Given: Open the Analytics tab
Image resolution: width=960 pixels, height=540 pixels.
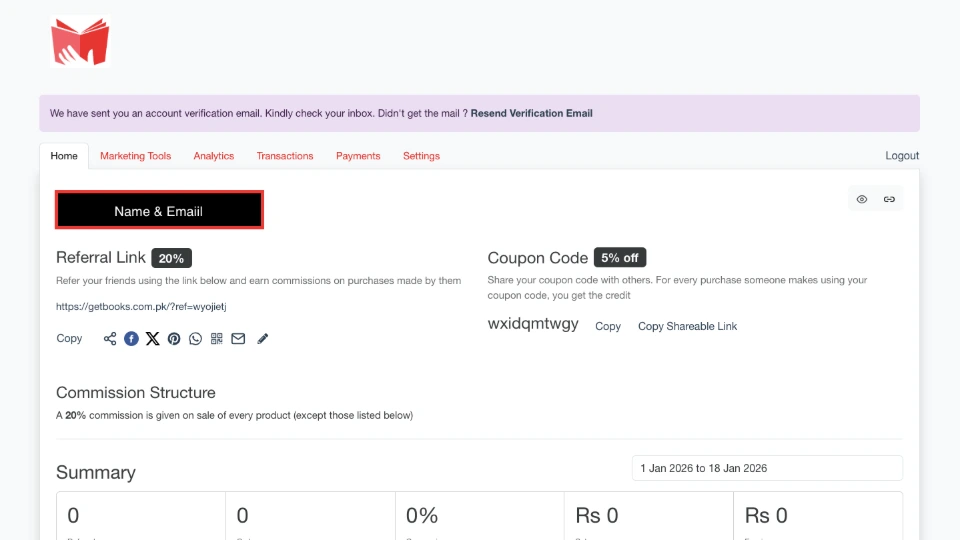Looking at the screenshot, I should point(213,156).
